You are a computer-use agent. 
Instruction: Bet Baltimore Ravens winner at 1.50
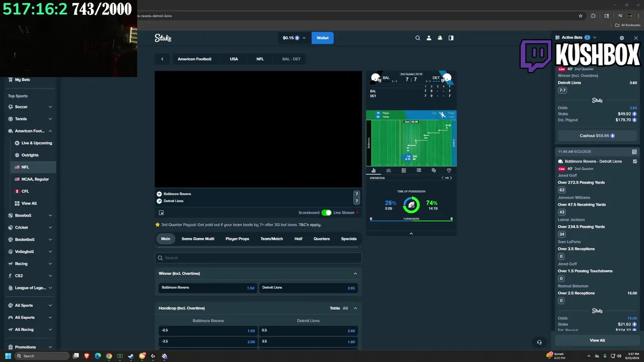(x=208, y=288)
